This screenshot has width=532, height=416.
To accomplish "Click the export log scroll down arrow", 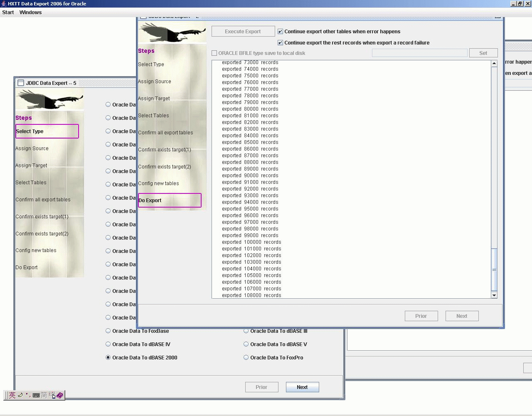I will [x=494, y=295].
